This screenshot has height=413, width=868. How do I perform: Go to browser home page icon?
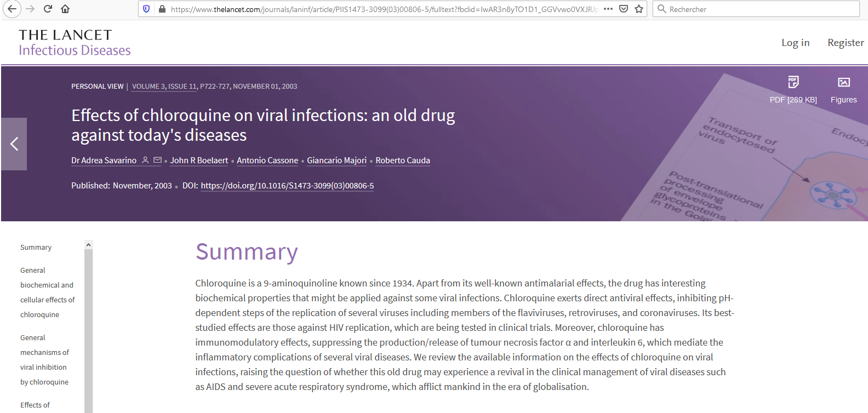65,9
